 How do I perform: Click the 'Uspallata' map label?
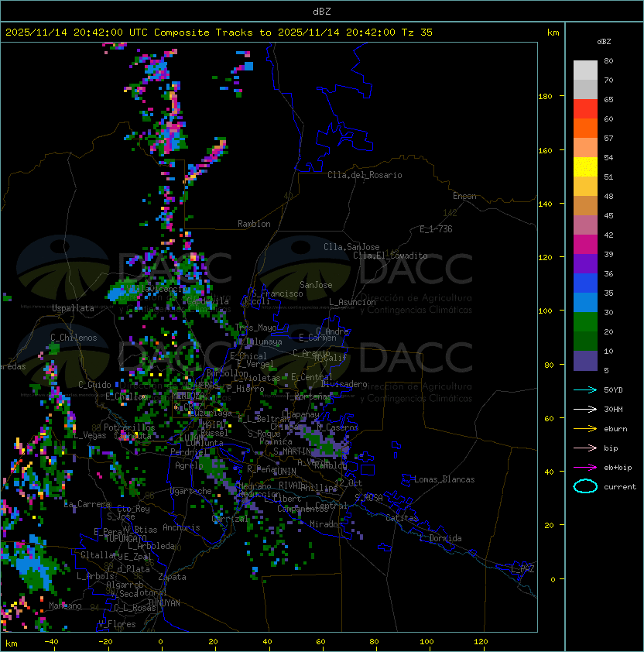[73, 308]
